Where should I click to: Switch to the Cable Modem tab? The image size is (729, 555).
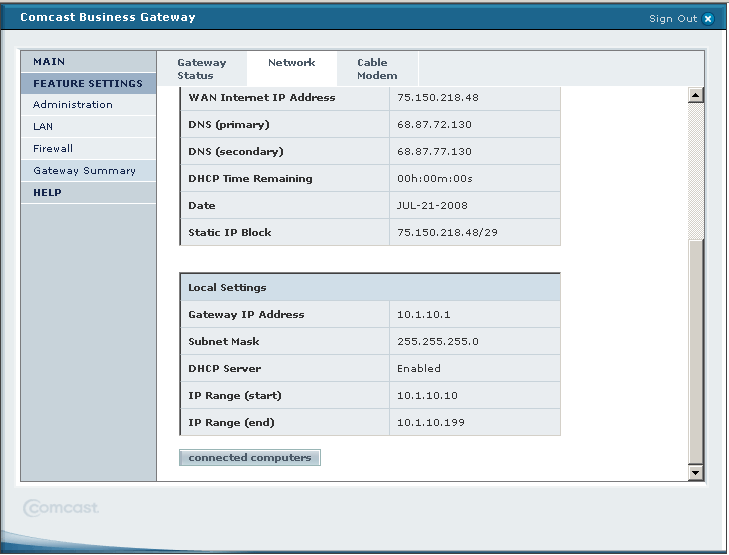coord(377,69)
